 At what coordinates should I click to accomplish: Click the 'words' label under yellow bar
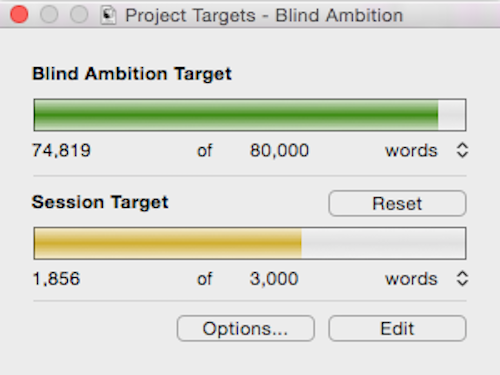point(411,279)
